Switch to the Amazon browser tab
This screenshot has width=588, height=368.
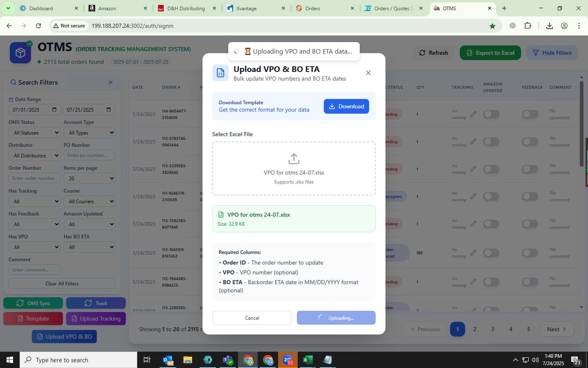tap(118, 8)
